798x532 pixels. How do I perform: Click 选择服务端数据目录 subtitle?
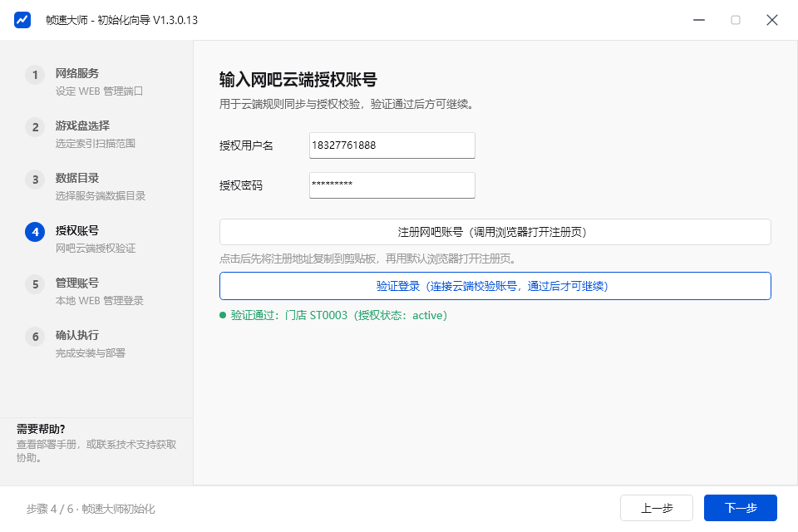[x=101, y=196]
